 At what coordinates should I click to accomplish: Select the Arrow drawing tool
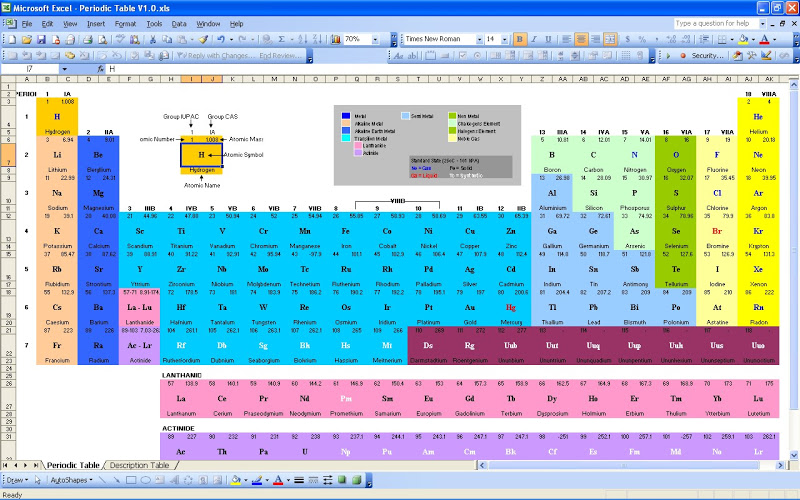(117, 480)
